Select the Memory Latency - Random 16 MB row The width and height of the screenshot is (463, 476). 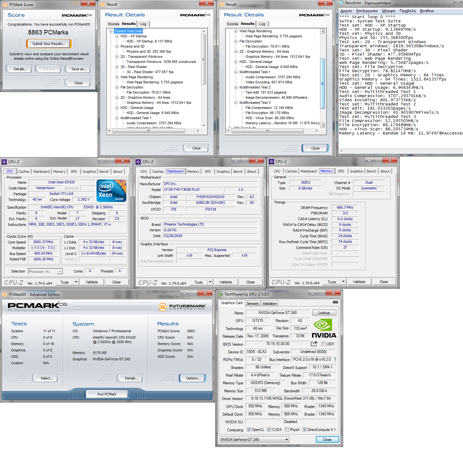click(282, 123)
